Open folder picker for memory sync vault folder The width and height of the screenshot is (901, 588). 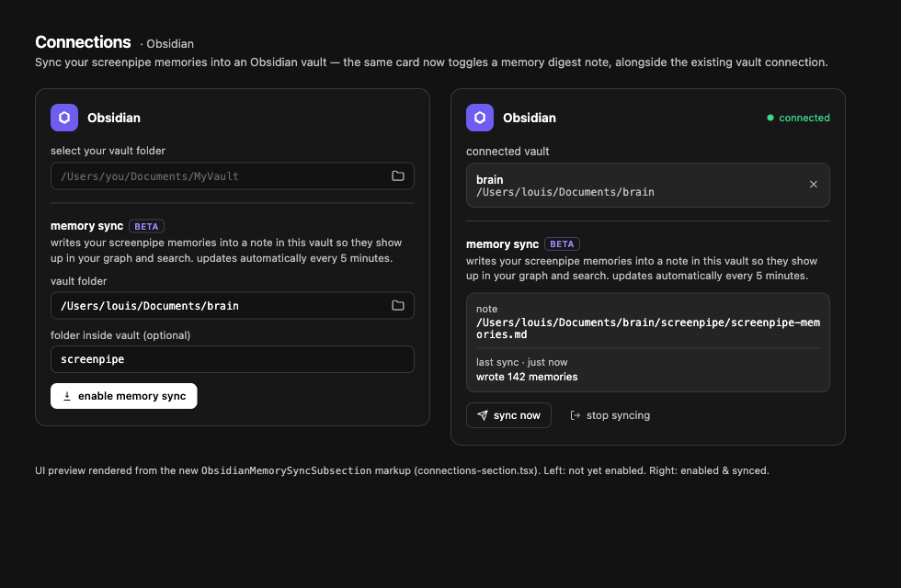pos(397,305)
